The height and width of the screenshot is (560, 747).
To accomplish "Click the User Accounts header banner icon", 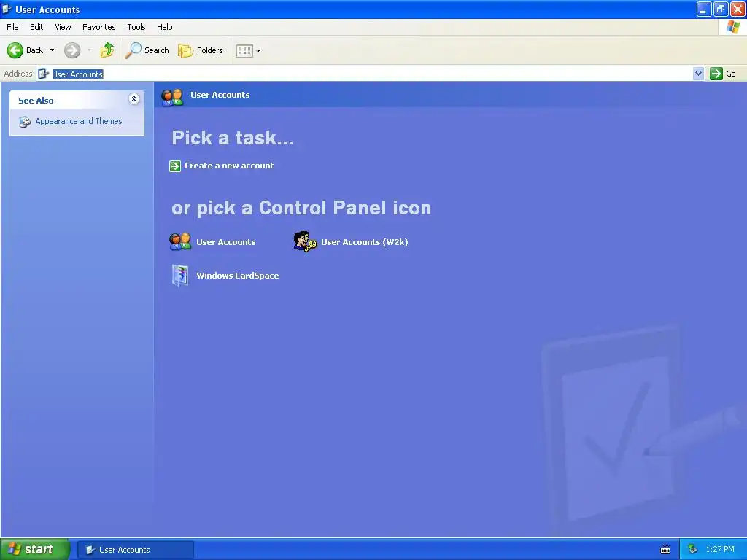I will click(172, 97).
